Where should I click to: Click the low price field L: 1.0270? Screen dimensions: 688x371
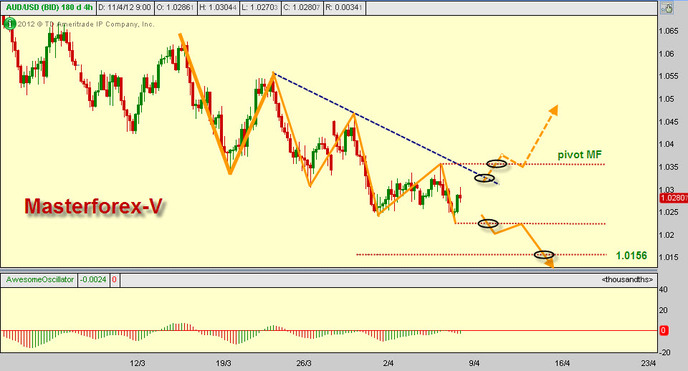260,8
